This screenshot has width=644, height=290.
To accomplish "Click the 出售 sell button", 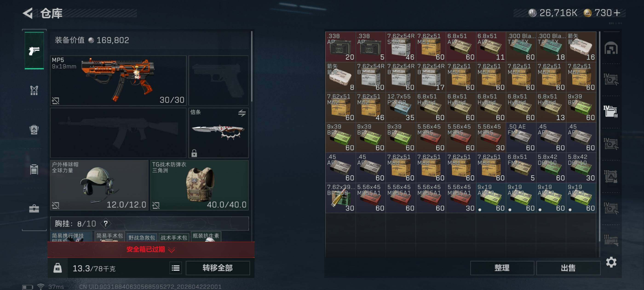I will pos(568,268).
